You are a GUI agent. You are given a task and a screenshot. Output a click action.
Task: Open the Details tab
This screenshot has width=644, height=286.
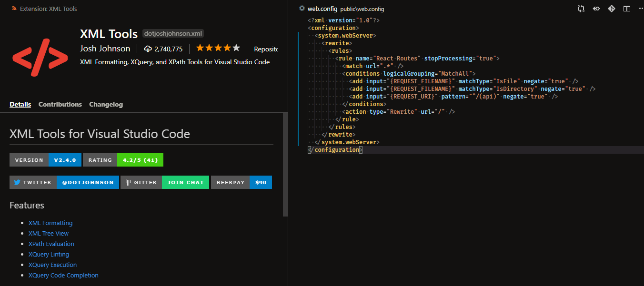pos(20,104)
